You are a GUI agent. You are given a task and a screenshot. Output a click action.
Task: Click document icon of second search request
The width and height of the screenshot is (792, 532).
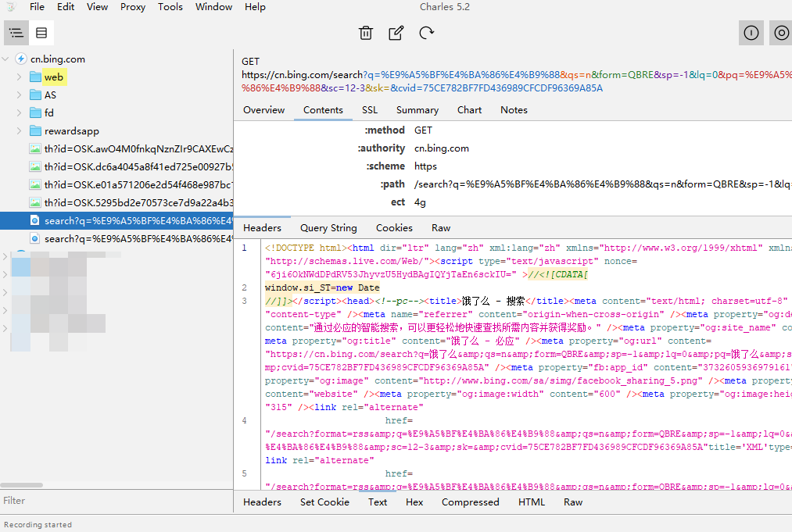pyautogui.click(x=35, y=239)
